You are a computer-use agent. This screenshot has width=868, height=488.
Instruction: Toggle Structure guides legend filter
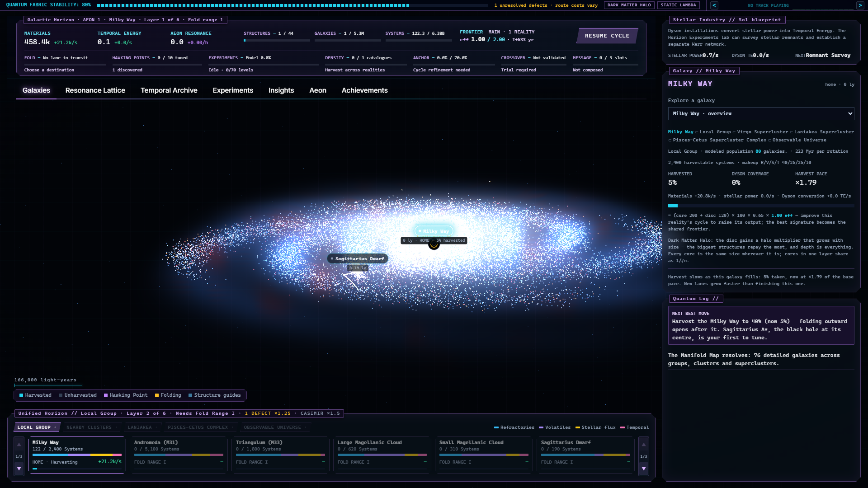(215, 395)
